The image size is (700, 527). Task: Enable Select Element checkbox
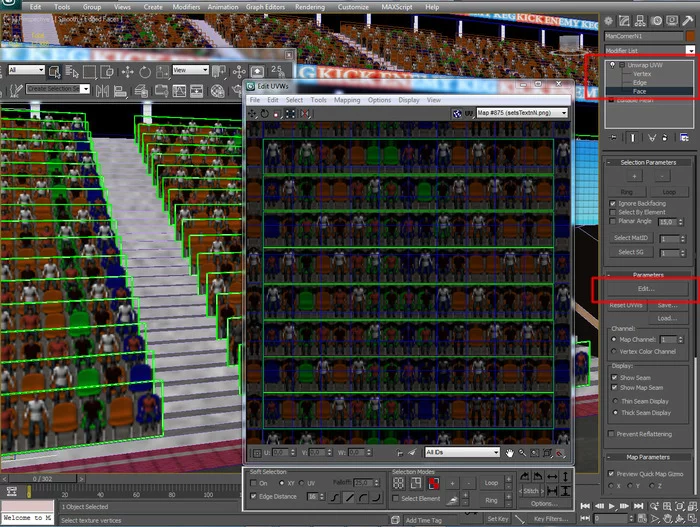395,498
